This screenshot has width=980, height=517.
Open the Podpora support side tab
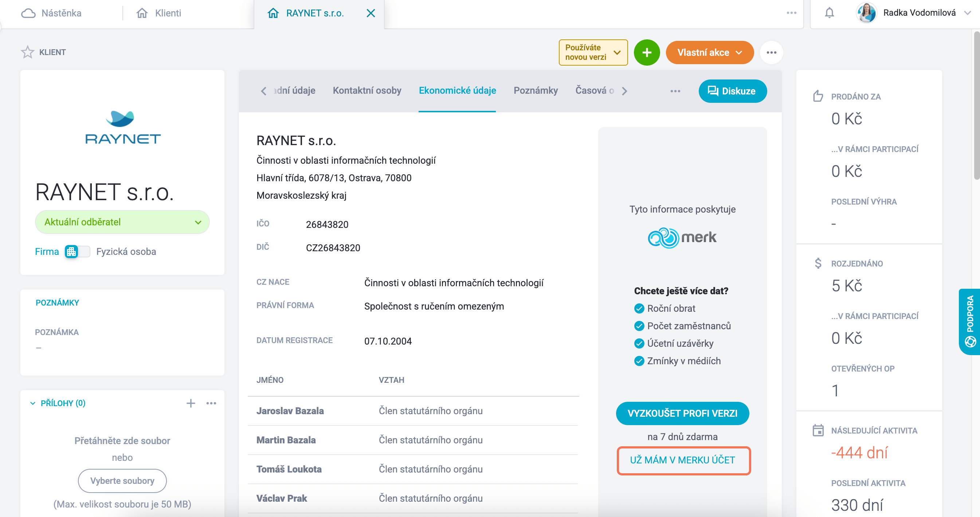point(970,322)
